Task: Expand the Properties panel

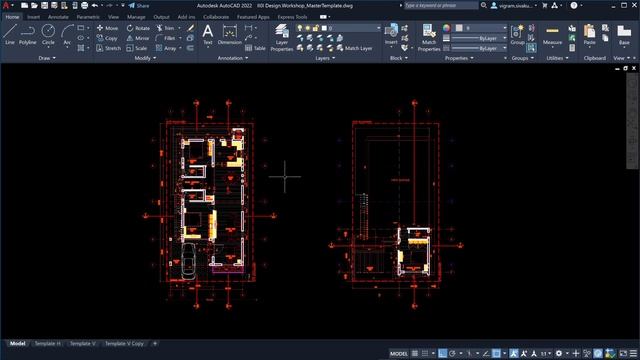Action: coord(459,58)
